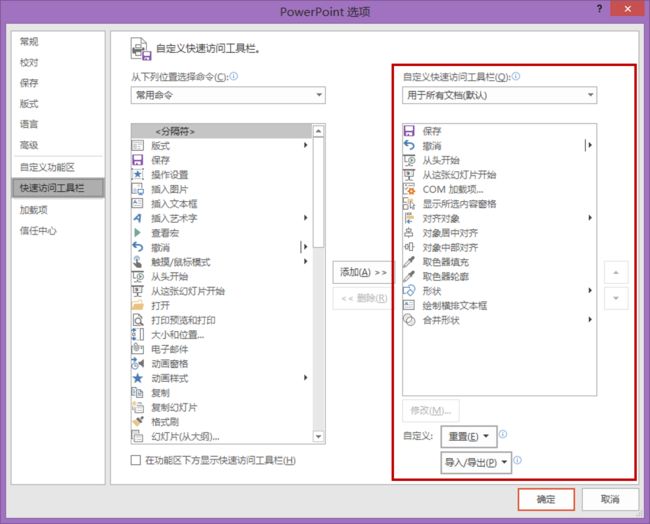The image size is (650, 524).
Task: Click the 撤消 undo icon in the left list
Action: click(x=138, y=247)
